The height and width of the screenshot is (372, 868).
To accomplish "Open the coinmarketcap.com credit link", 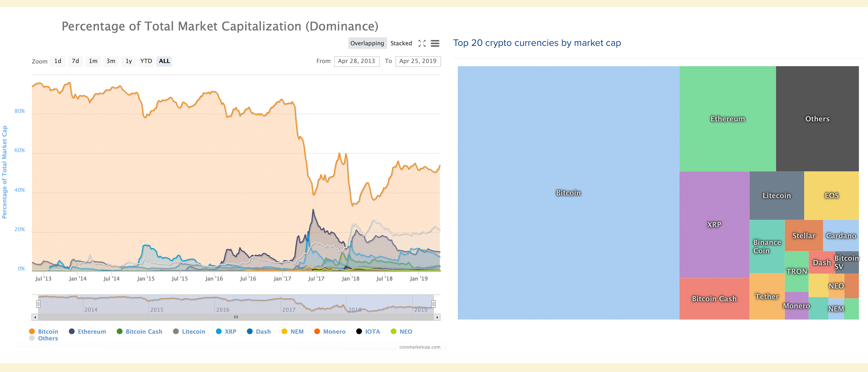I will 420,347.
